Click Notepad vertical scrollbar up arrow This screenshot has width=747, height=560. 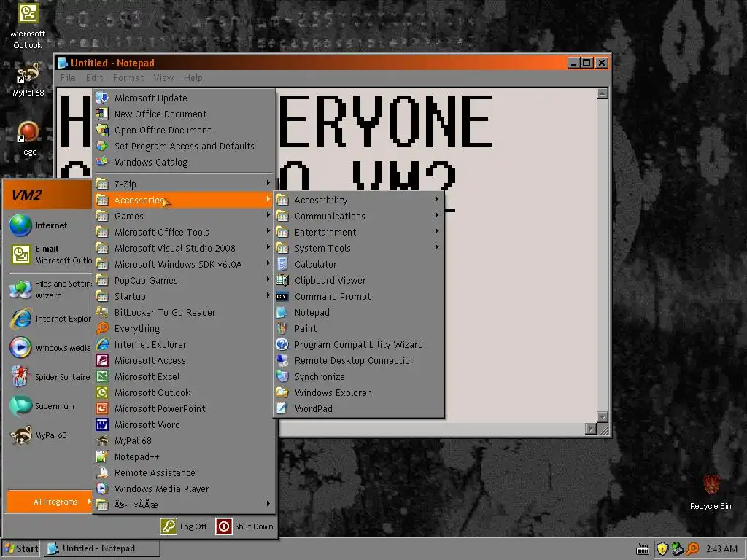click(603, 93)
